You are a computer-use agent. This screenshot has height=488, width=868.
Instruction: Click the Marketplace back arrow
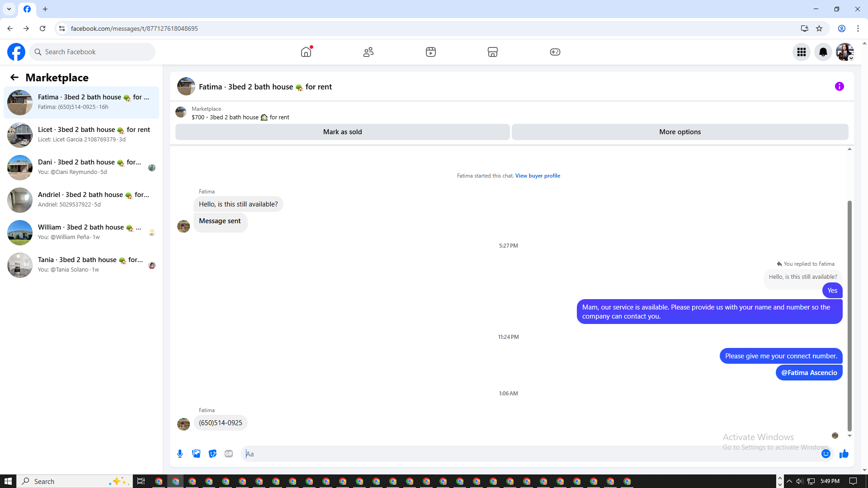pyautogui.click(x=14, y=77)
